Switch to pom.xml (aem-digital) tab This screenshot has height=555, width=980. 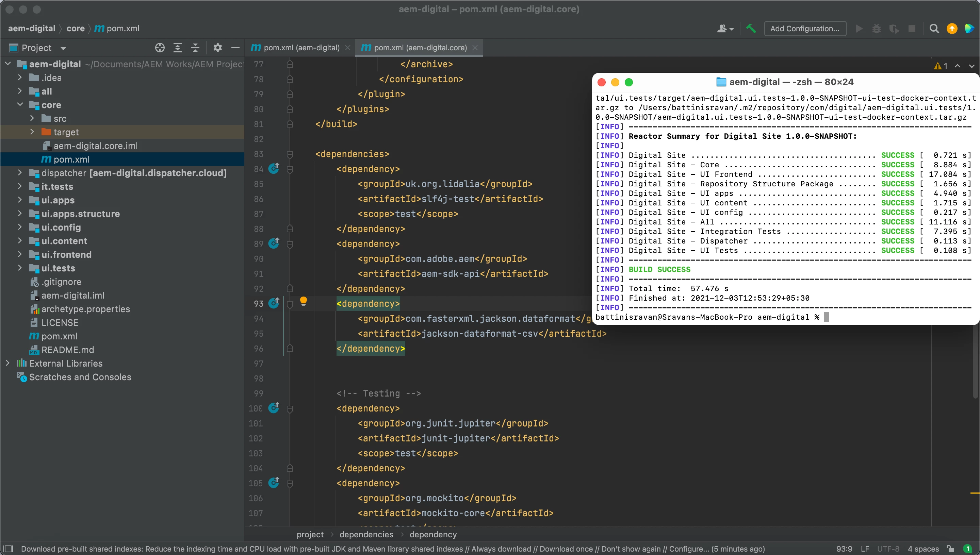point(301,48)
